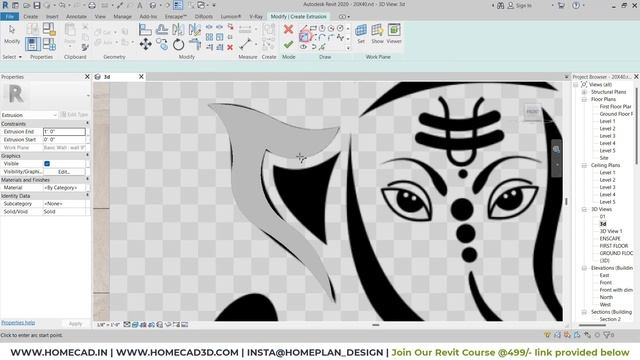Switch to the Insert ribbon tab
The image size is (640, 360).
click(52, 17)
